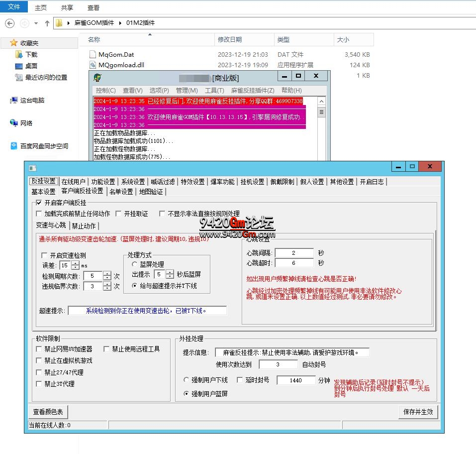Switch to 禁止动作 sub-tab
Viewport: 476px width, 454px height.
pyautogui.click(x=84, y=226)
